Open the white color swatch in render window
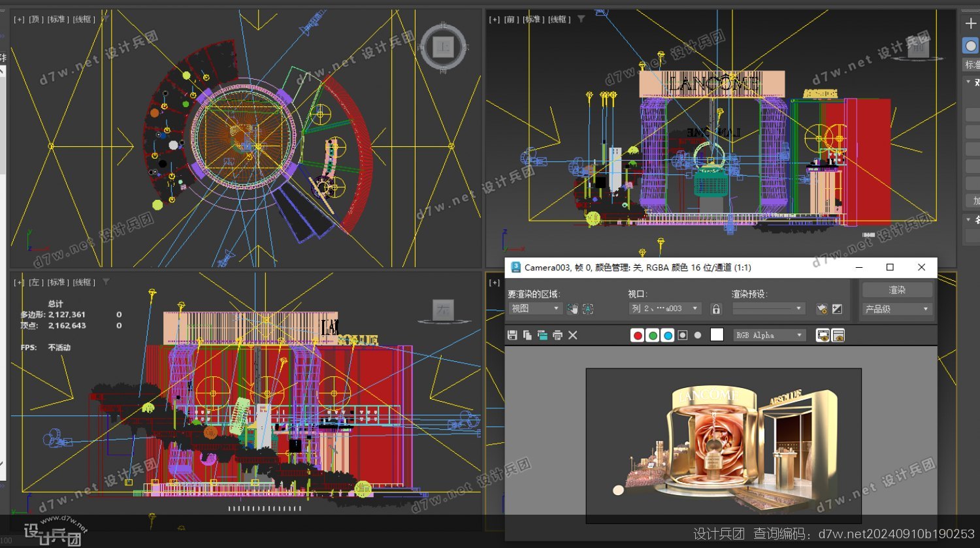Image resolution: width=980 pixels, height=548 pixels. [717, 334]
